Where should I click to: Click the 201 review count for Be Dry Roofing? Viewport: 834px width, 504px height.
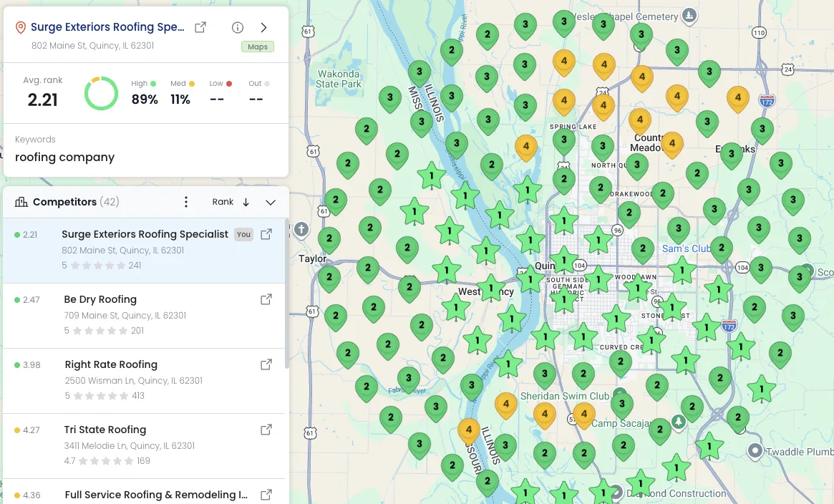click(137, 331)
